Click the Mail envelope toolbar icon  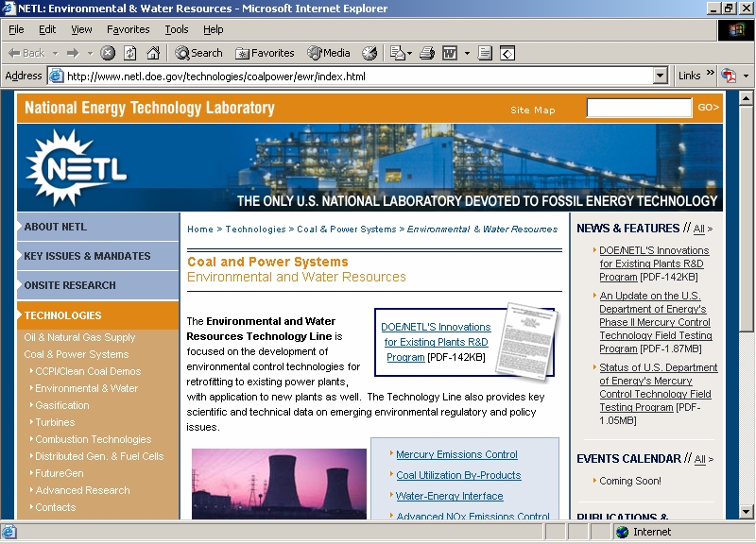point(397,53)
